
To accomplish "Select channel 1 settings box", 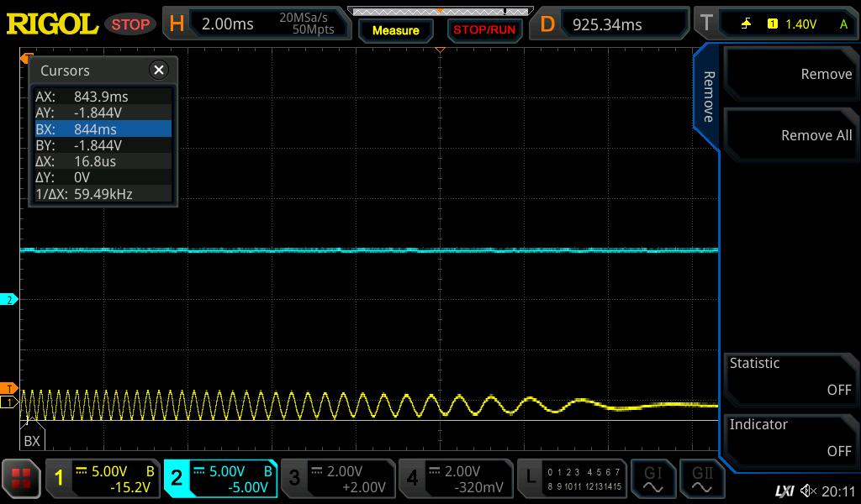I will [103, 478].
